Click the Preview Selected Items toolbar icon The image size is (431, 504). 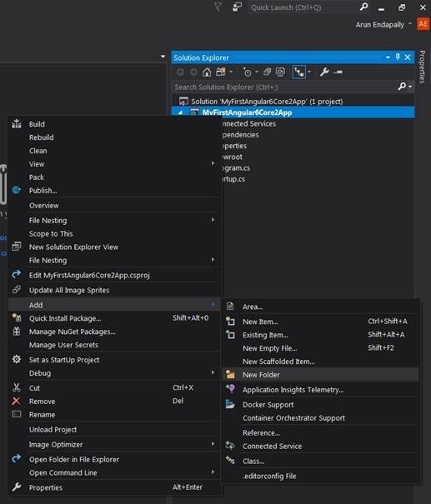(338, 72)
